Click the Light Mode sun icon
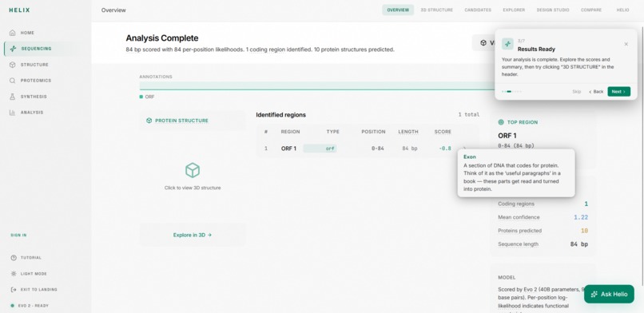Image resolution: width=644 pixels, height=313 pixels. pyautogui.click(x=14, y=274)
